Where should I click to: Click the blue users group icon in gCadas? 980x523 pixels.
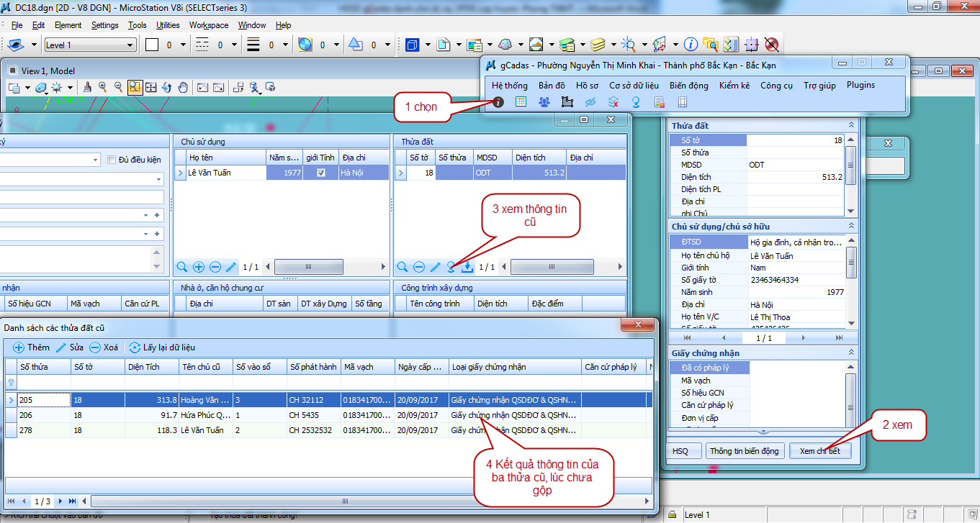coord(544,102)
